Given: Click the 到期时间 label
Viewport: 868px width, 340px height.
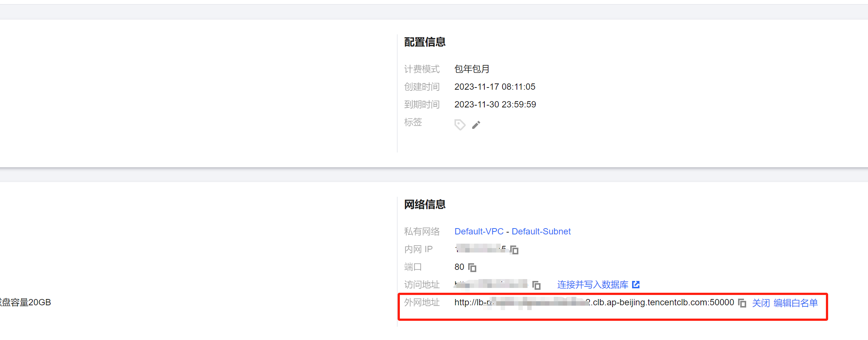Looking at the screenshot, I should pyautogui.click(x=422, y=104).
